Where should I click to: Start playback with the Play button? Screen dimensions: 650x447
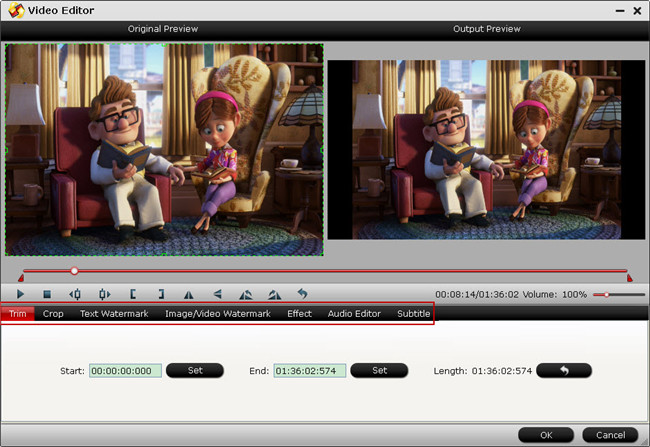(20, 294)
